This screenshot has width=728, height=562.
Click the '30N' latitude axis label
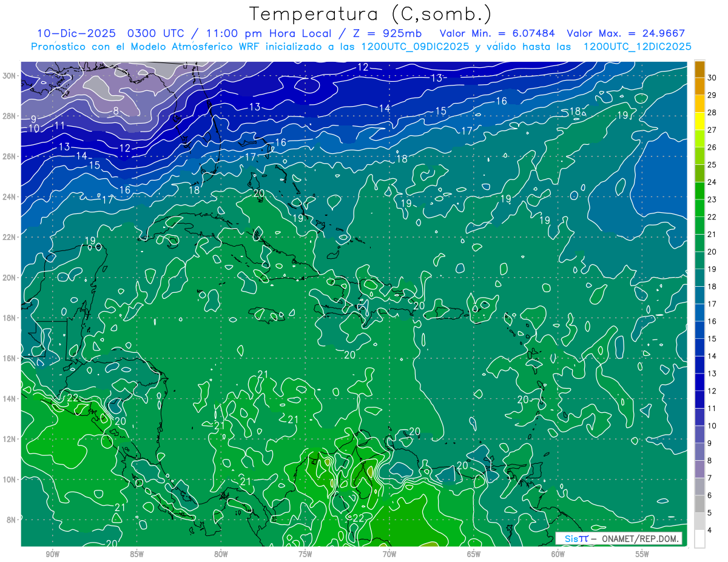click(10, 75)
